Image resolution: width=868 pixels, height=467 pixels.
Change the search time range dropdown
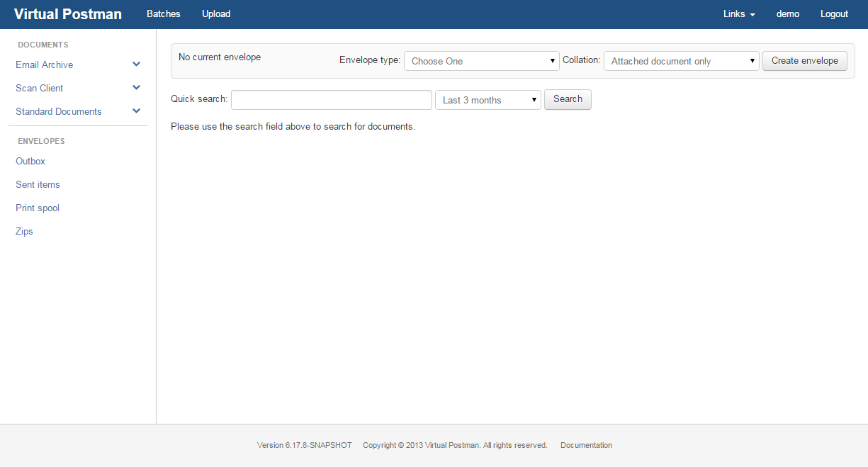tap(487, 99)
